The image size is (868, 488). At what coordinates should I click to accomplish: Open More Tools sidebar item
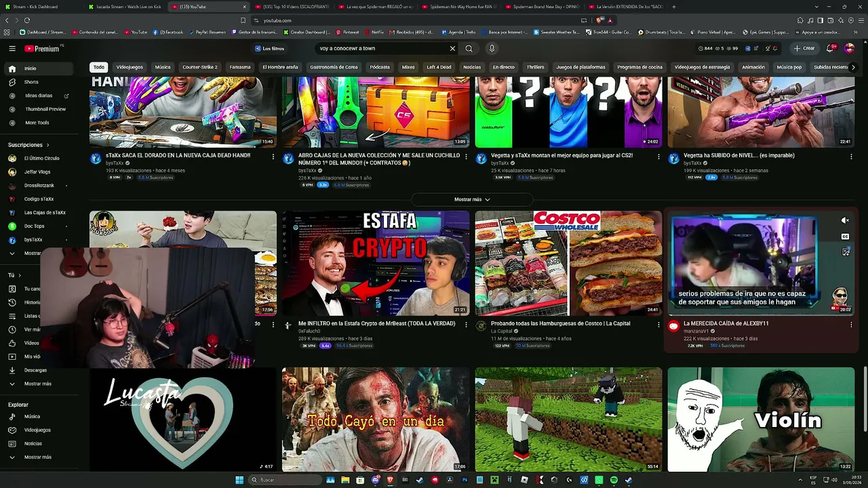37,123
